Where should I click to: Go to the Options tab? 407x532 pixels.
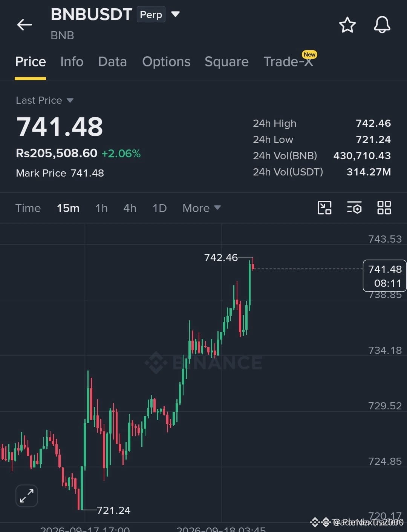[x=166, y=62]
